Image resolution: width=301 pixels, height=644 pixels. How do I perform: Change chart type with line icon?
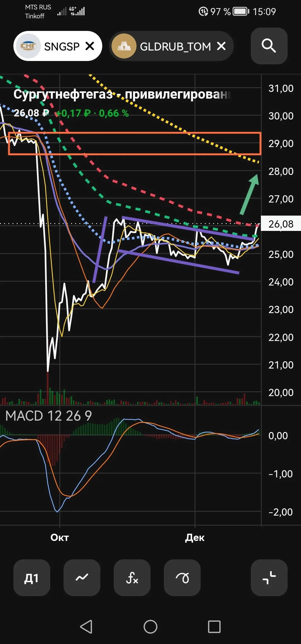tap(82, 578)
